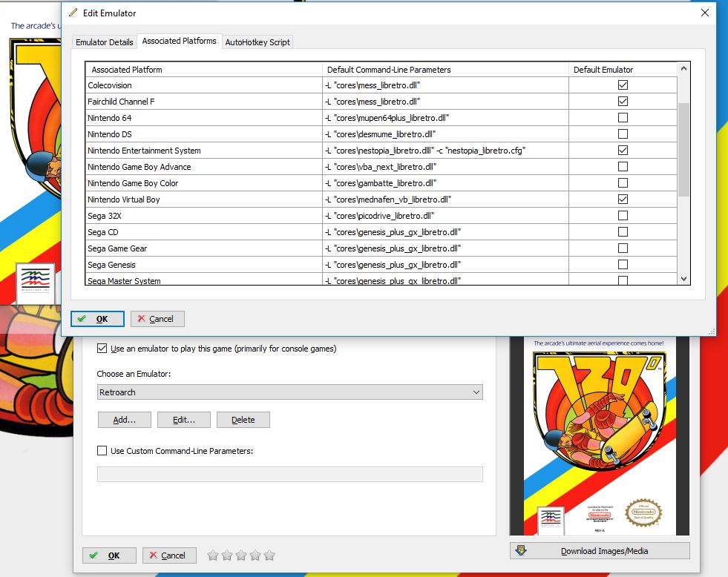Open the Choose an Emulator dropdown
Image resolution: width=728 pixels, height=577 pixels.
point(289,392)
